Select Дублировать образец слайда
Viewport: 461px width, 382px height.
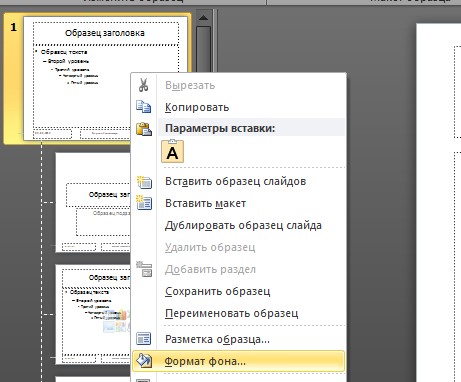click(243, 225)
